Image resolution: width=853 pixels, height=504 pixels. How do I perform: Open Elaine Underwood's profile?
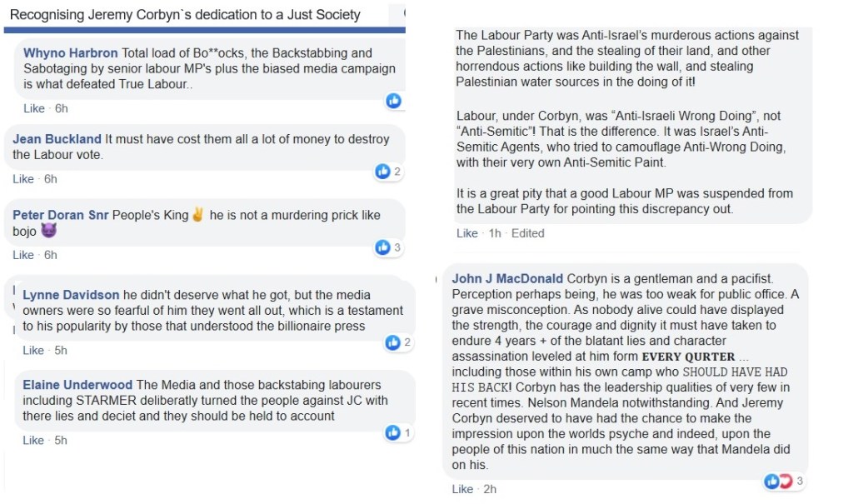coord(77,385)
